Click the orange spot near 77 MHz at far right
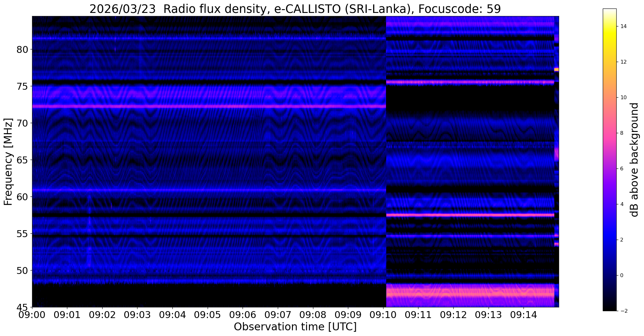 pyautogui.click(x=556, y=69)
